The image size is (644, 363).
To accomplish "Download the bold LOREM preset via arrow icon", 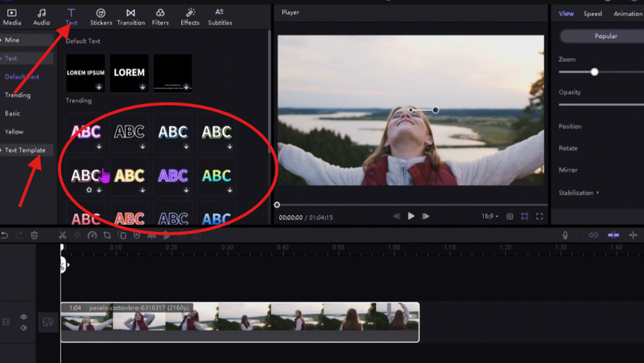I will click(142, 87).
